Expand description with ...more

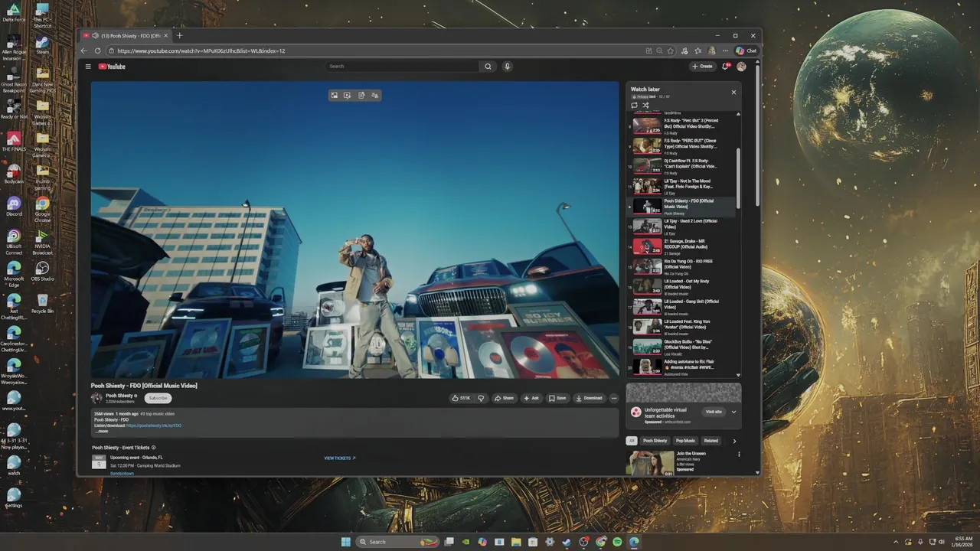point(102,431)
